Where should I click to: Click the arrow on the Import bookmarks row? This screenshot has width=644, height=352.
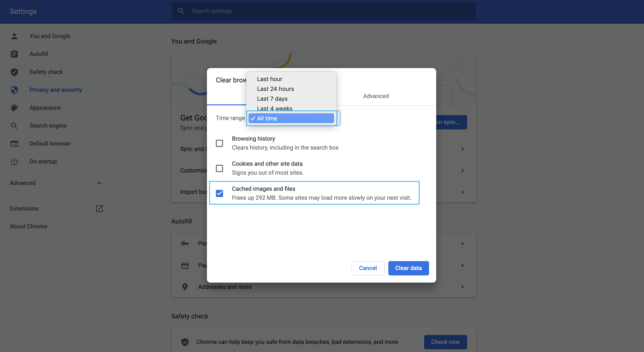[462, 192]
